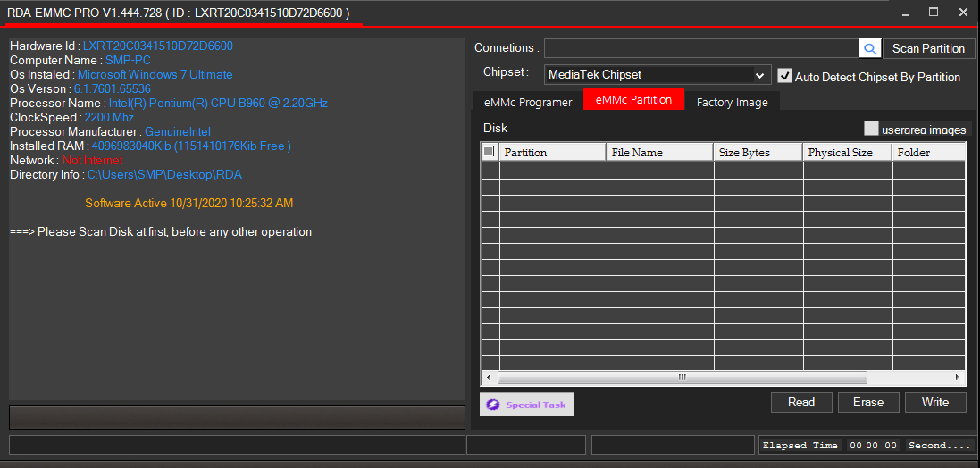Click the Intel Pentium CPU B960 processor text
Screen dimensions: 980x468
pyautogui.click(x=218, y=103)
